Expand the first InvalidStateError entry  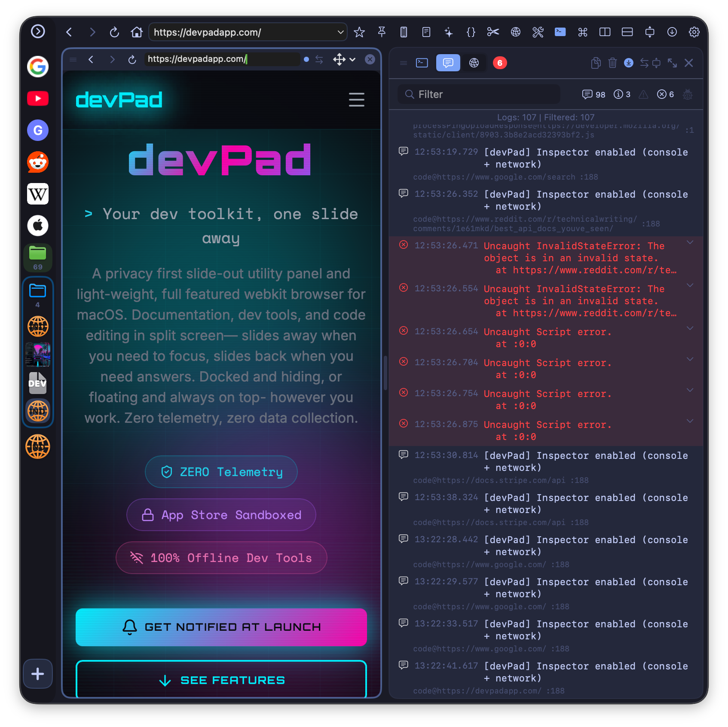pos(690,242)
